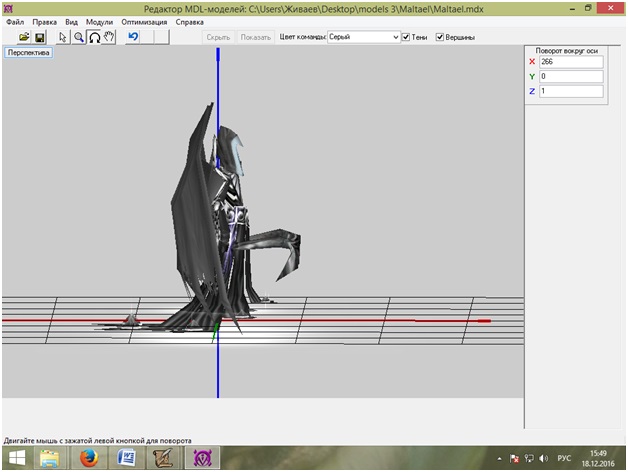Click the Y axis rotation field

tap(570, 76)
